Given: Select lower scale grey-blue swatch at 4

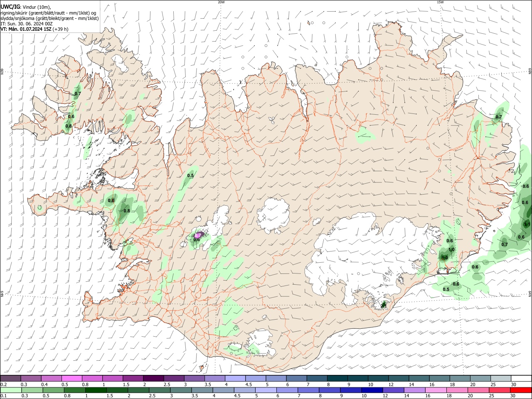Looking at the screenshot, I should pos(224,390).
